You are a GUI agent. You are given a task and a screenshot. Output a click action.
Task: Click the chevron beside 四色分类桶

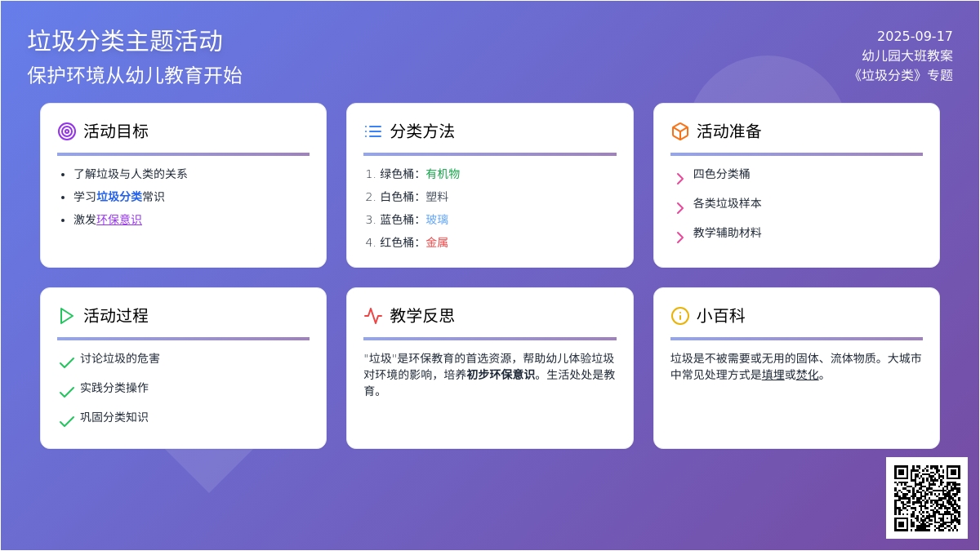click(679, 179)
